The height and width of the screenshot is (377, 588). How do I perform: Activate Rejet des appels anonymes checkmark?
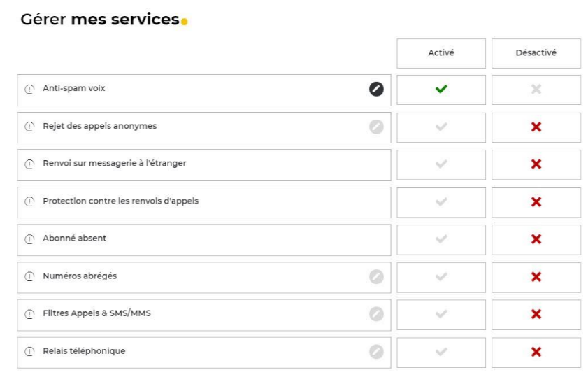(x=441, y=127)
